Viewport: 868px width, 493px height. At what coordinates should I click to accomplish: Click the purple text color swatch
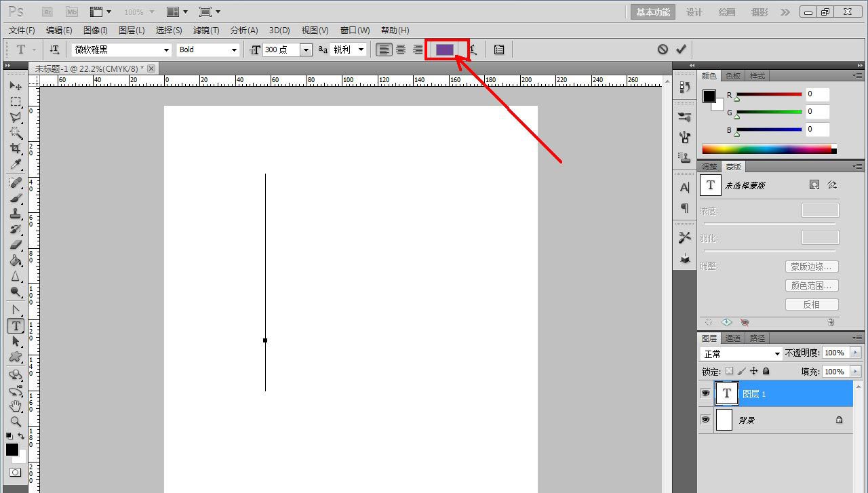pyautogui.click(x=445, y=50)
